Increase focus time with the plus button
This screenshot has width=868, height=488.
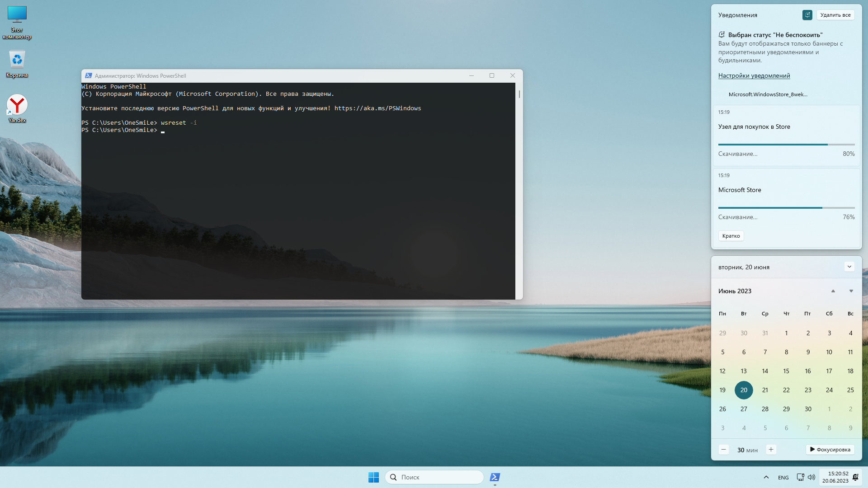[771, 450]
